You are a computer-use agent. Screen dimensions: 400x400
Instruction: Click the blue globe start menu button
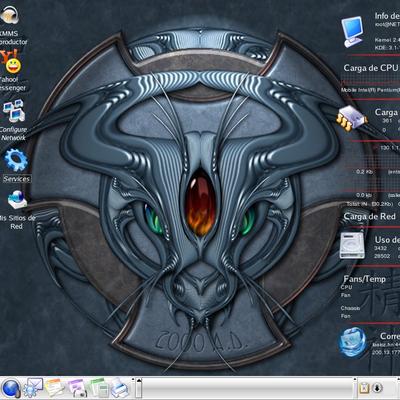11,388
